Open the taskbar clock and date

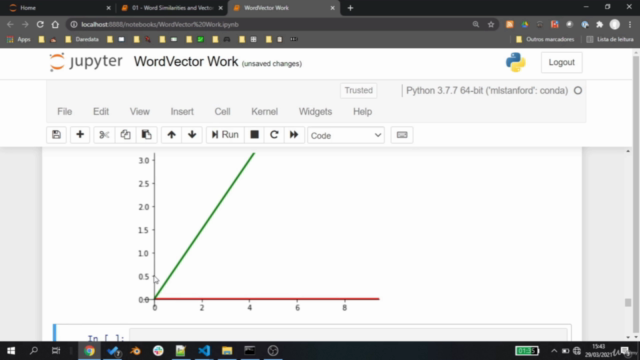tap(598, 351)
